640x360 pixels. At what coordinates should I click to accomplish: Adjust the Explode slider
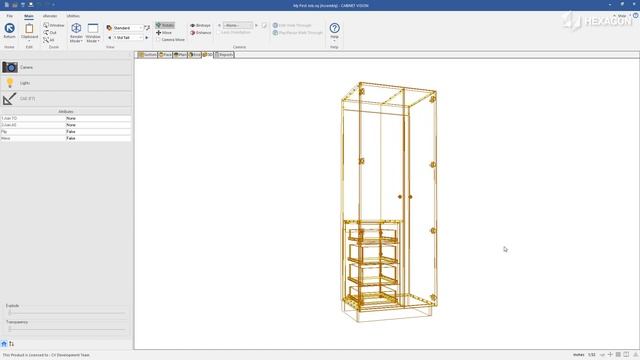[66, 313]
